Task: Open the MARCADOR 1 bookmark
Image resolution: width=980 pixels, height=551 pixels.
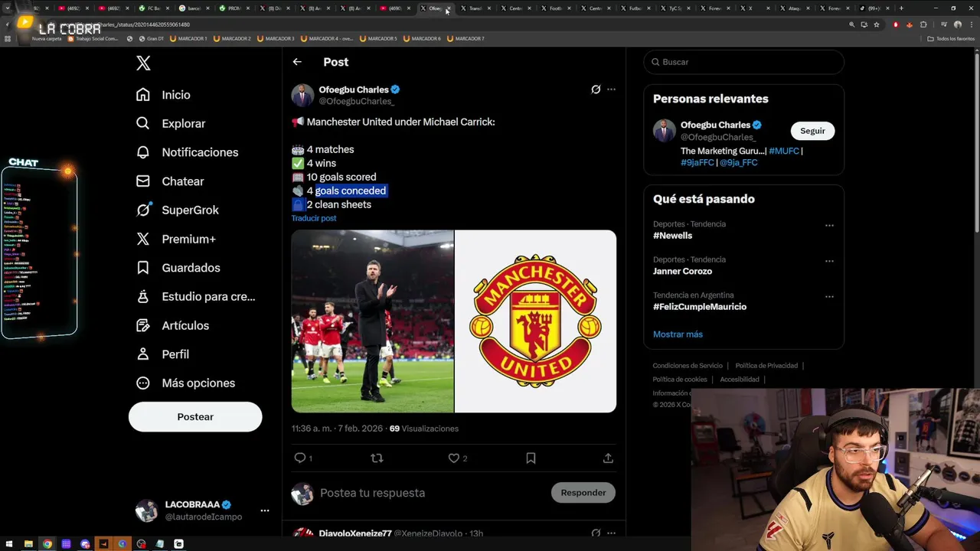Action: click(x=188, y=38)
